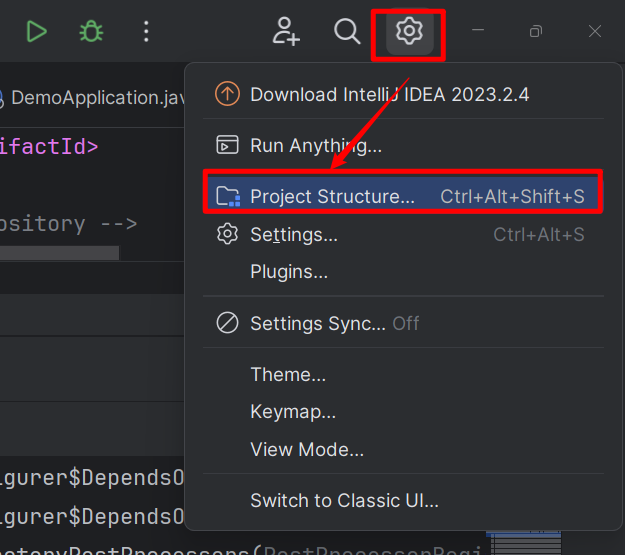Choose Download IntelliJ IDEA 2023.2.4
This screenshot has width=625, height=555.
389,94
